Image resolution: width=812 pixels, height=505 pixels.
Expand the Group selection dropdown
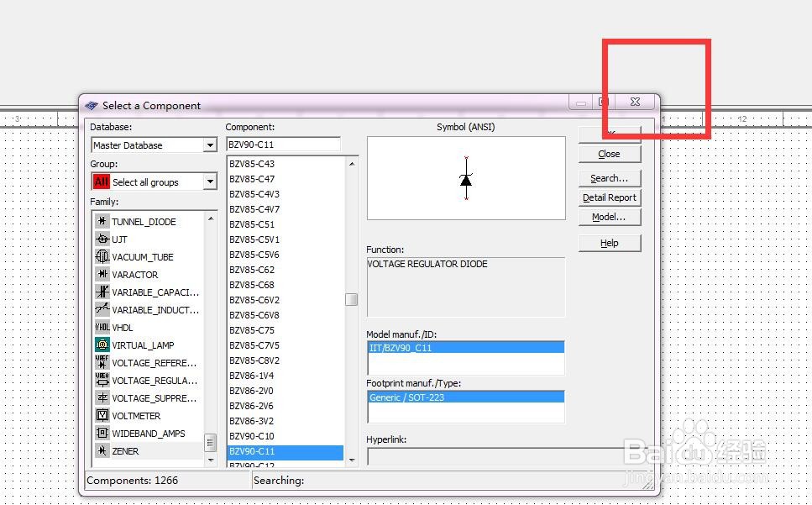point(210,181)
